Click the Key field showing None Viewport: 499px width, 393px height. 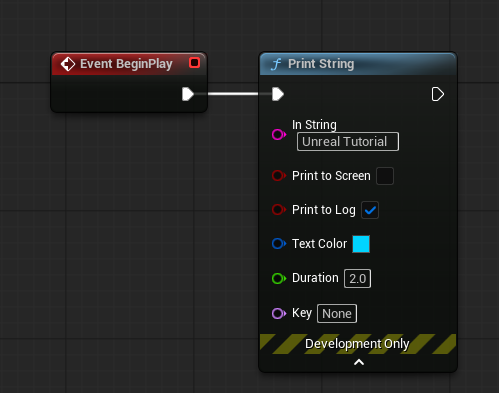click(337, 314)
